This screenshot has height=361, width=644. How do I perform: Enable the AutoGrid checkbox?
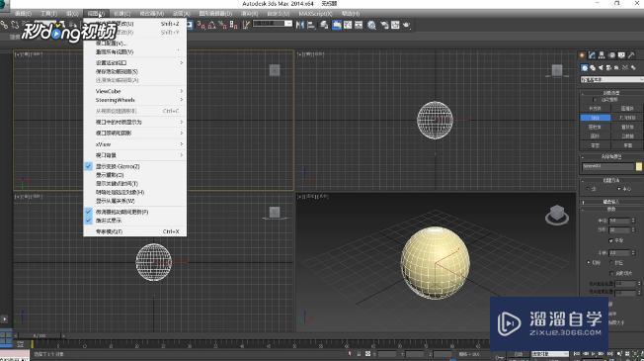pos(595,100)
